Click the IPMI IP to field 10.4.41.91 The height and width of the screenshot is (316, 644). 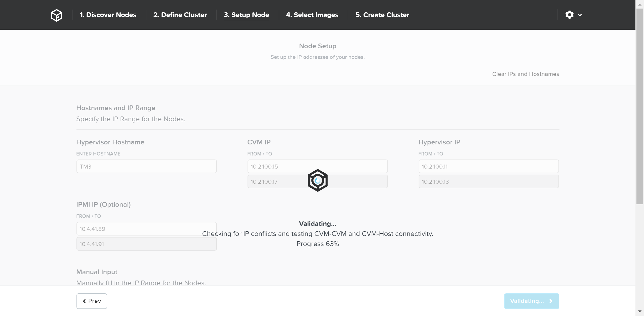pos(146,244)
